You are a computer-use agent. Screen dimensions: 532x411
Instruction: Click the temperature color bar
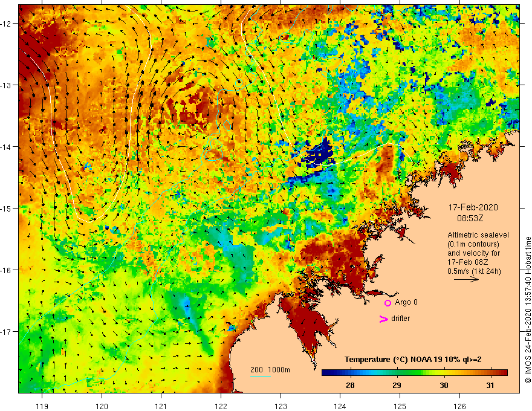click(415, 372)
